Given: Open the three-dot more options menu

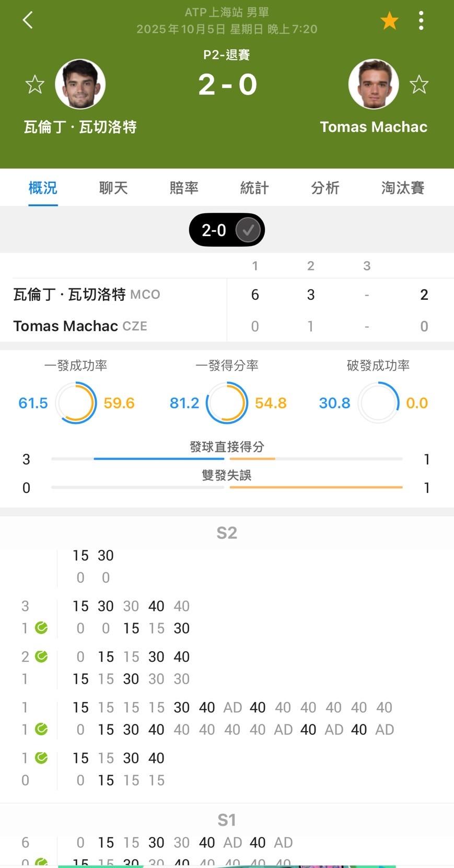Looking at the screenshot, I should 421,21.
